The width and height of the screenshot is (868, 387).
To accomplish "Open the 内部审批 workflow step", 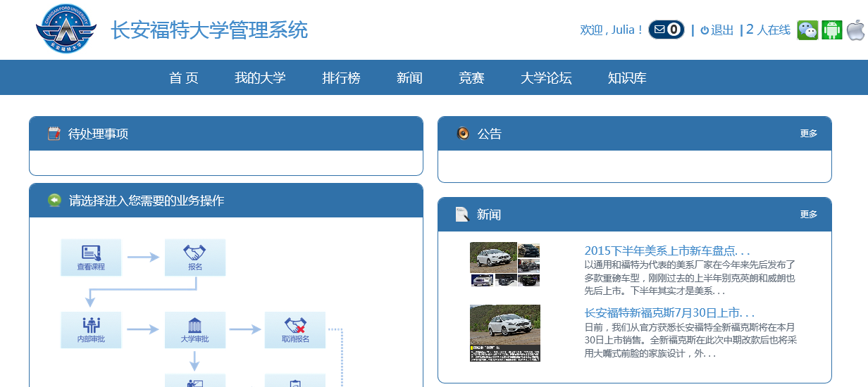I will tap(91, 330).
